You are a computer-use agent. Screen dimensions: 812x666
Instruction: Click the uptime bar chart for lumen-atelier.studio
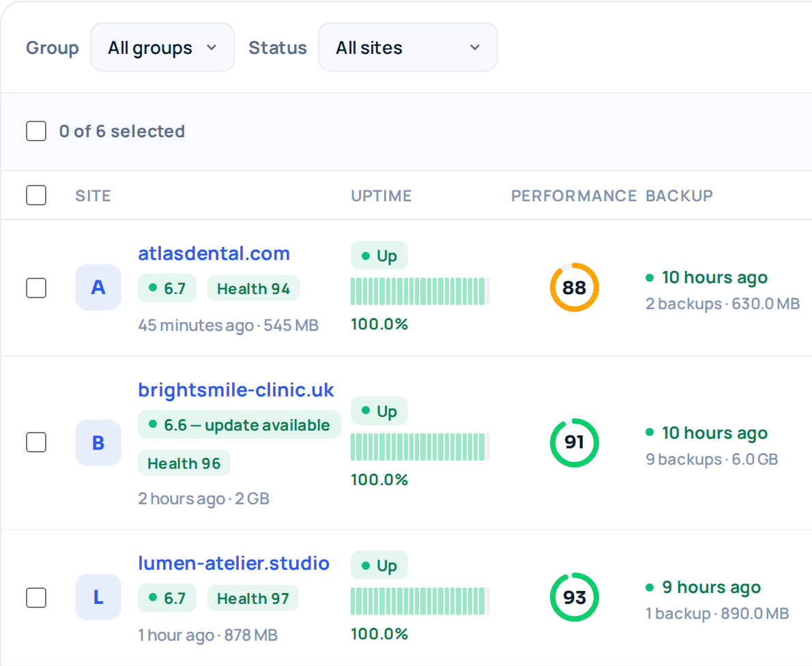(420, 601)
